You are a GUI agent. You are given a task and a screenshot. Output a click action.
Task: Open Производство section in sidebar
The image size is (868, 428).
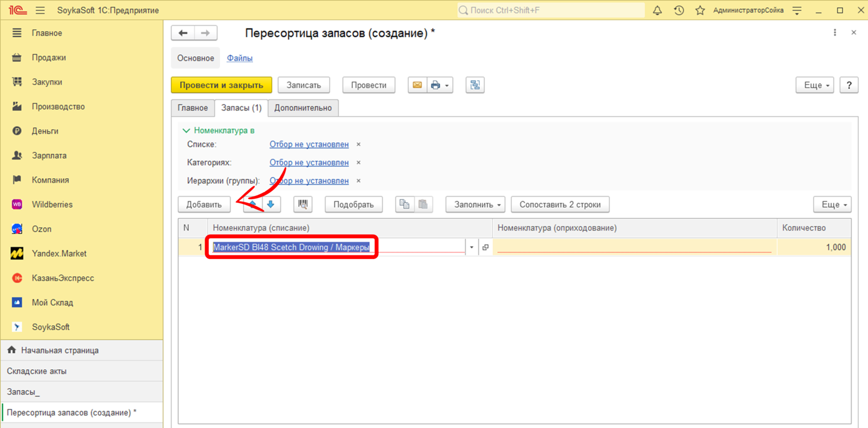58,106
